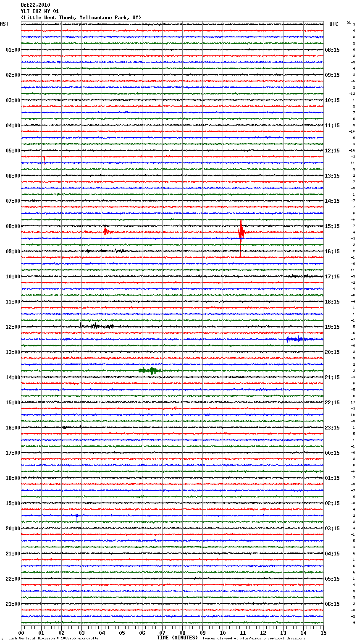Click the '19:15' UTC time label
Viewport: 357px width, 644px height.
pos(332,327)
